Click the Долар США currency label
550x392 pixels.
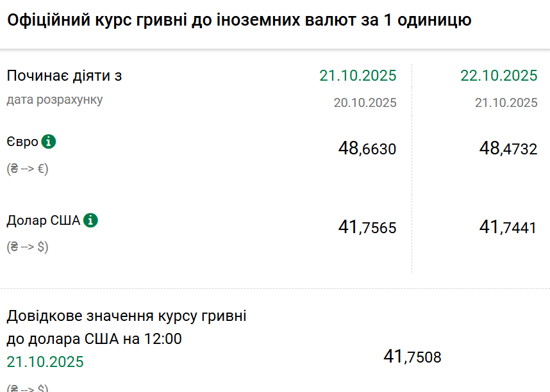43,221
